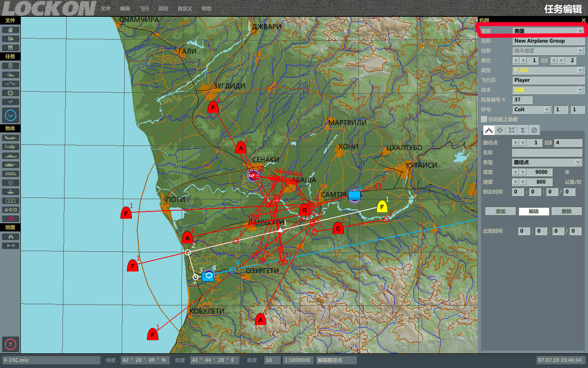Decrease the 速度 speed value arrow
The image size is (588, 368).
tap(516, 182)
